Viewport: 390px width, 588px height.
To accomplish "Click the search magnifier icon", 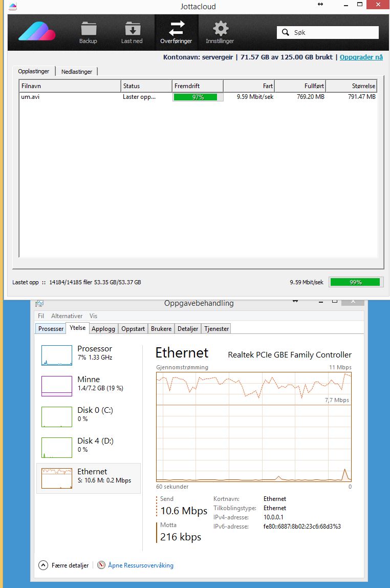I will (286, 32).
